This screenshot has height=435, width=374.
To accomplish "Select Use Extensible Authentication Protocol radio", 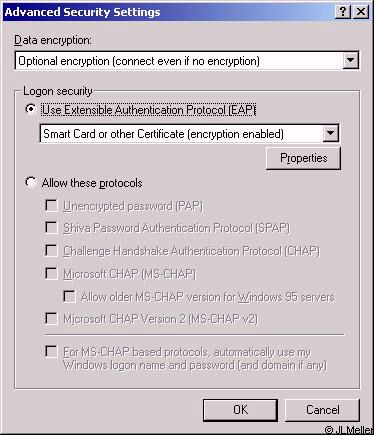I will pos(31,109).
